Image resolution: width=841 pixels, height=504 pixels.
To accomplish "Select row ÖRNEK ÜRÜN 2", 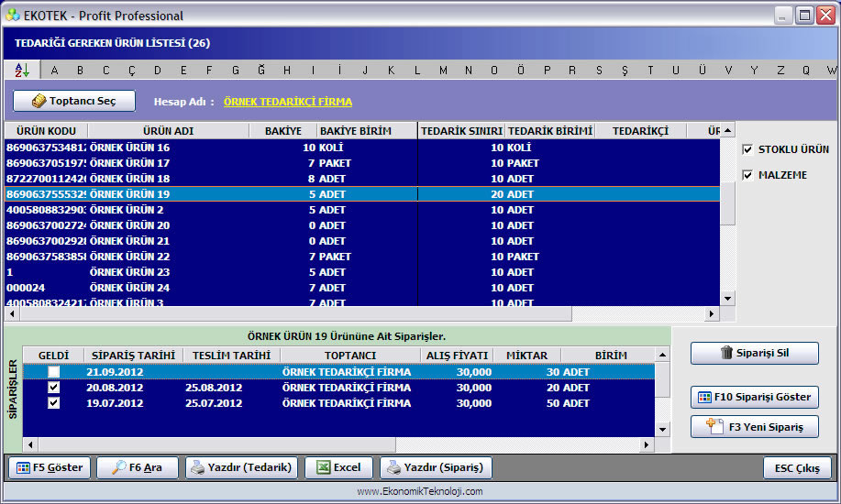I will click(362, 210).
